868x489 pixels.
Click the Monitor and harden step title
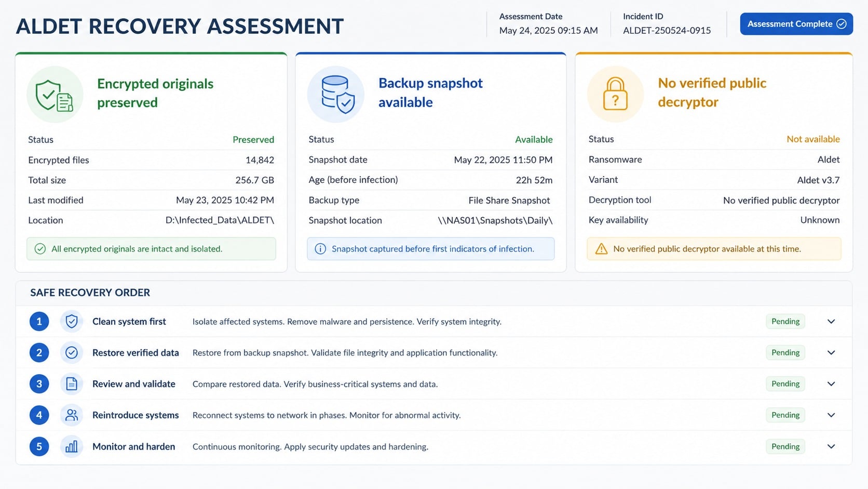click(133, 447)
